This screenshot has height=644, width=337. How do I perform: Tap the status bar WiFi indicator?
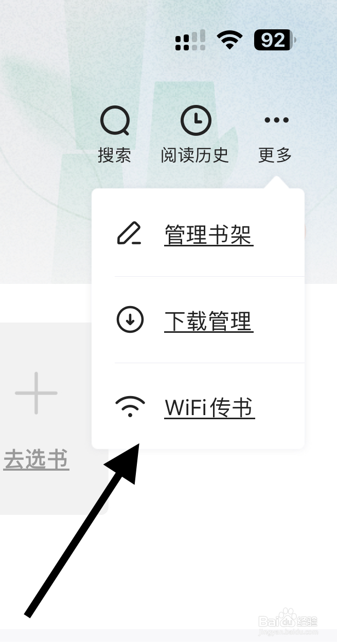coord(230,40)
